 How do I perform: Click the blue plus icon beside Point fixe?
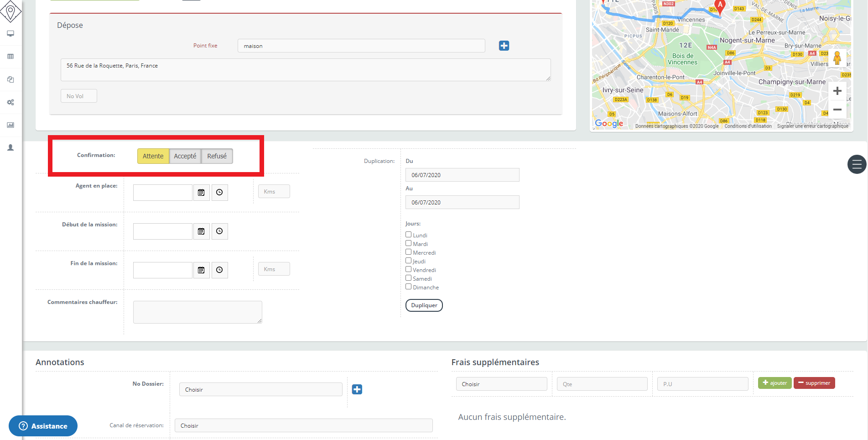[x=504, y=46]
